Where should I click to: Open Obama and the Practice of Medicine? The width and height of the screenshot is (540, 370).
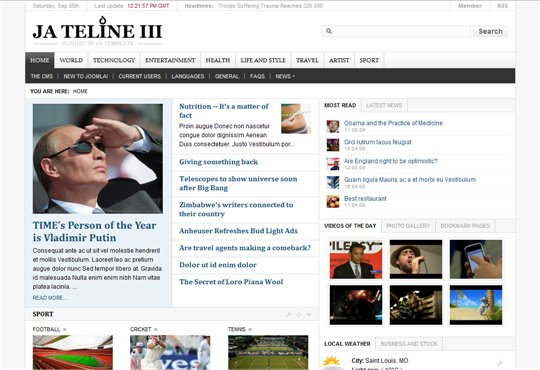[393, 123]
